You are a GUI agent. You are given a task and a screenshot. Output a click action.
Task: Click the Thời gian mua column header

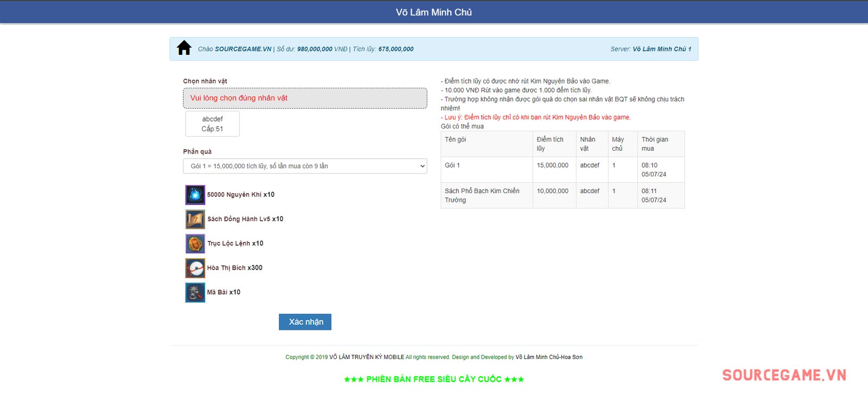pos(654,144)
